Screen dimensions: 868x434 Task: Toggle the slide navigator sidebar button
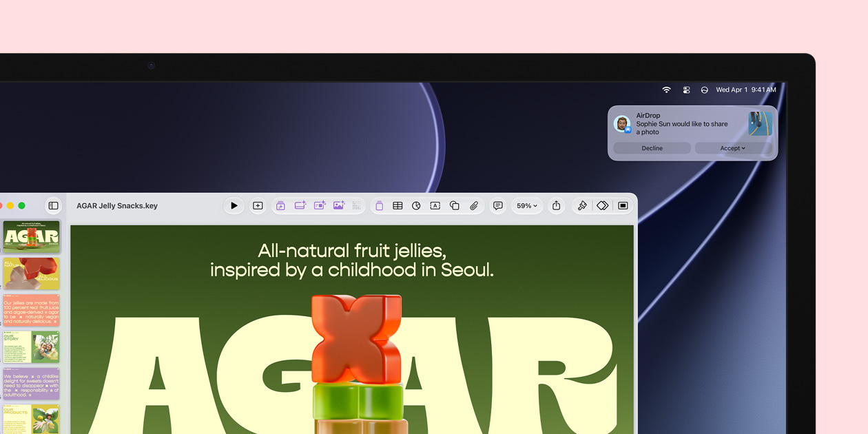(x=53, y=206)
